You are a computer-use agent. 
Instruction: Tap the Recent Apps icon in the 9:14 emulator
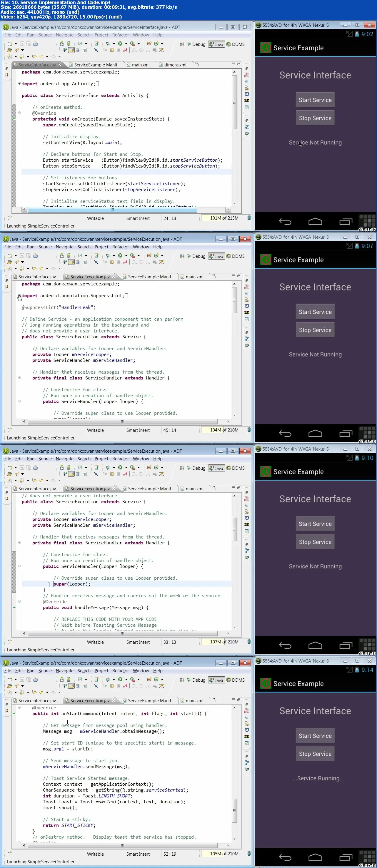(346, 857)
